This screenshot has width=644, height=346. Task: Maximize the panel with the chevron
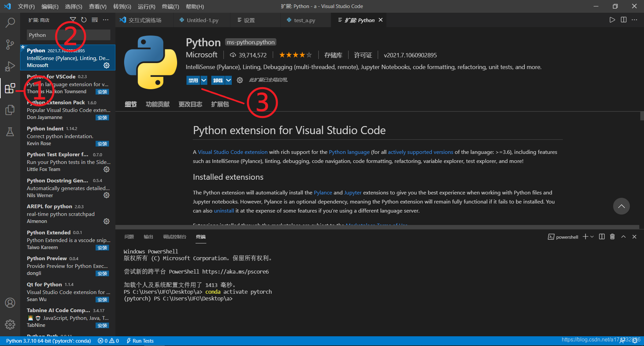coord(623,237)
